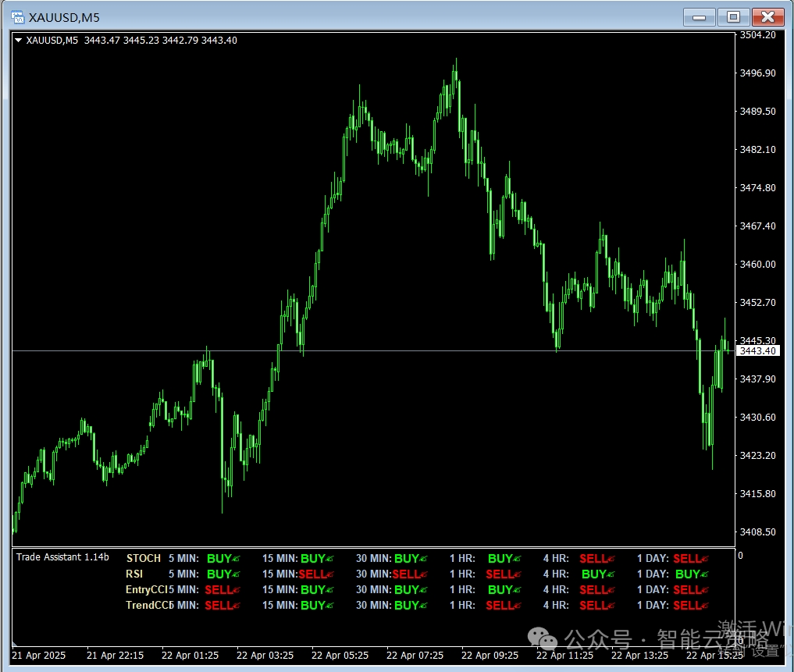The width and height of the screenshot is (794, 672).
Task: Click the EntryCCI 1 HR BUY signal
Action: pos(504,589)
